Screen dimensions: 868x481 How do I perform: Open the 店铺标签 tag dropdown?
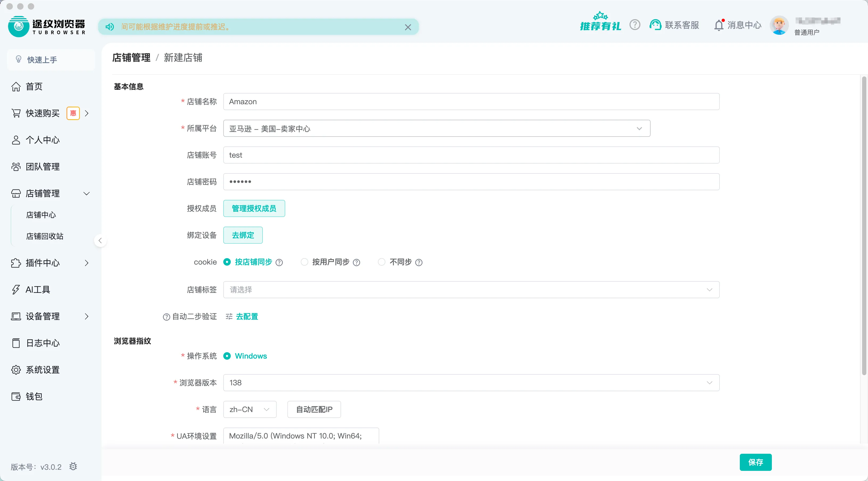pyautogui.click(x=471, y=290)
